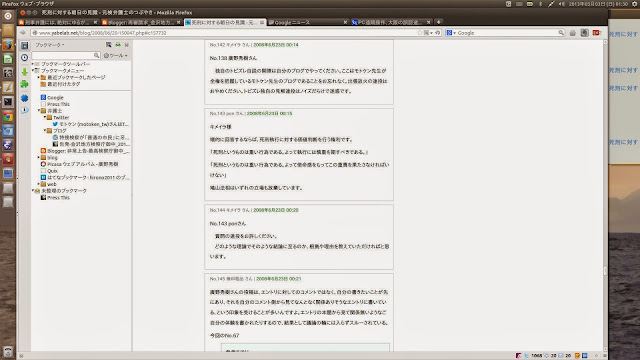
Task: Click the clock date in the top panel
Action: 598,4
